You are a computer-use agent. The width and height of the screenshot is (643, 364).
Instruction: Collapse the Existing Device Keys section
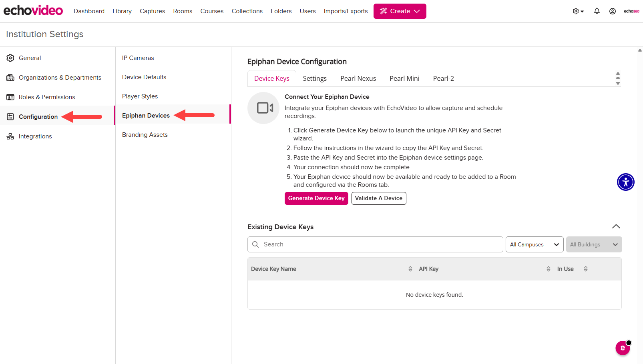tap(616, 226)
